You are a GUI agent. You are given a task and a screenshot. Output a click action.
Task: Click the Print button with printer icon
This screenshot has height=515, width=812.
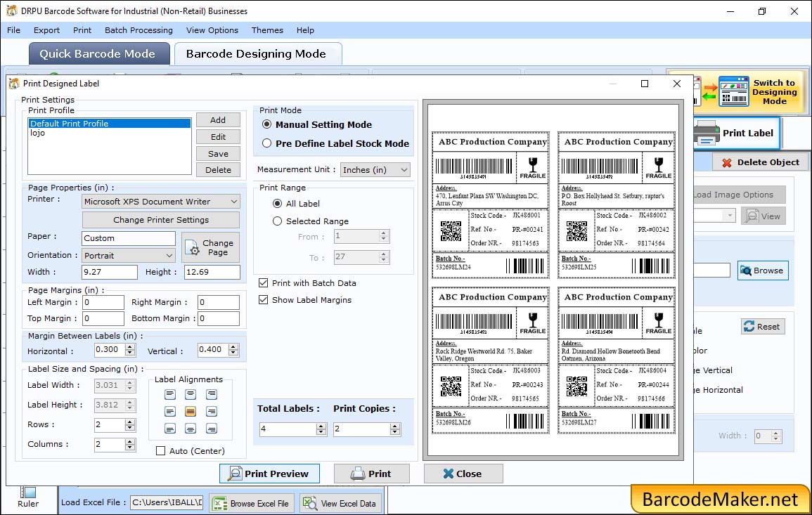coord(371,474)
